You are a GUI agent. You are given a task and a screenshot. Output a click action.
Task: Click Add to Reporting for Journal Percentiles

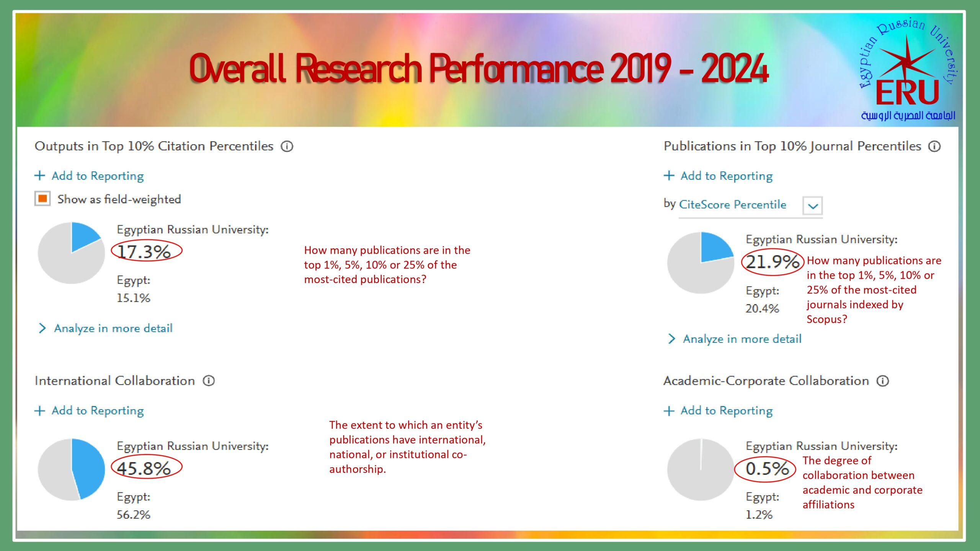point(727,176)
